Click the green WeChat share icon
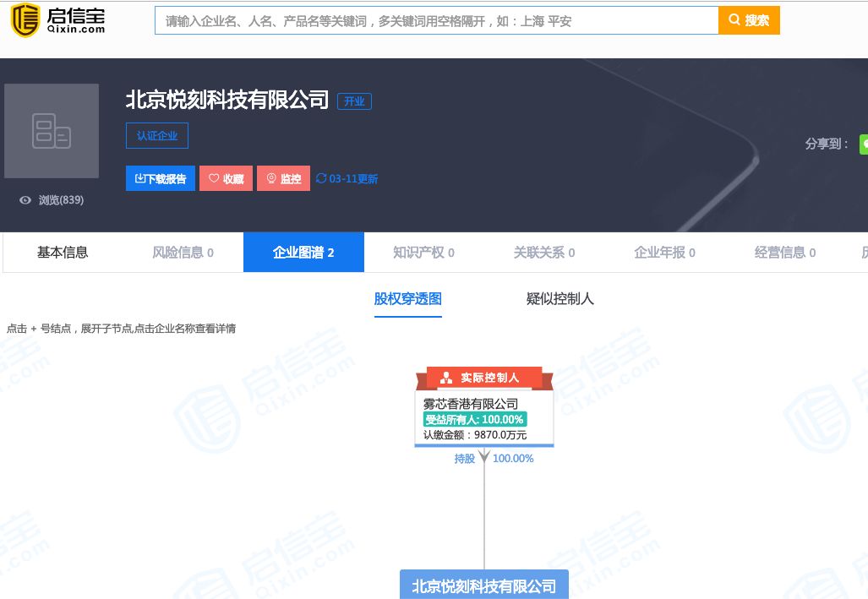Image resolution: width=868 pixels, height=599 pixels. coord(864,144)
